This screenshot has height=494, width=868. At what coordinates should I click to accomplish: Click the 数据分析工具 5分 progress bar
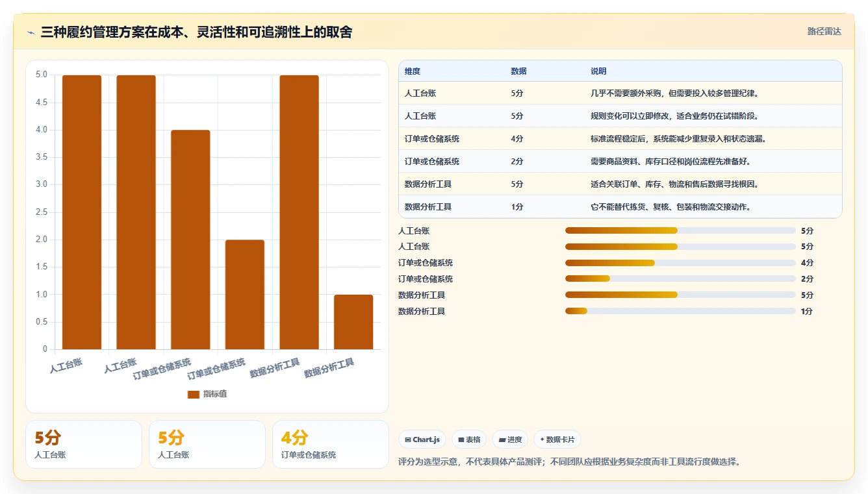[x=680, y=295]
